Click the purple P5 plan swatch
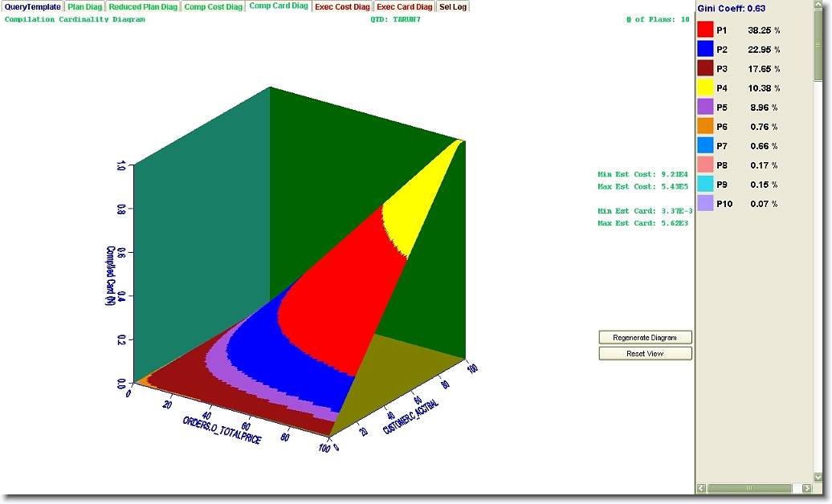Viewport: 832px width, 504px height. pos(705,107)
